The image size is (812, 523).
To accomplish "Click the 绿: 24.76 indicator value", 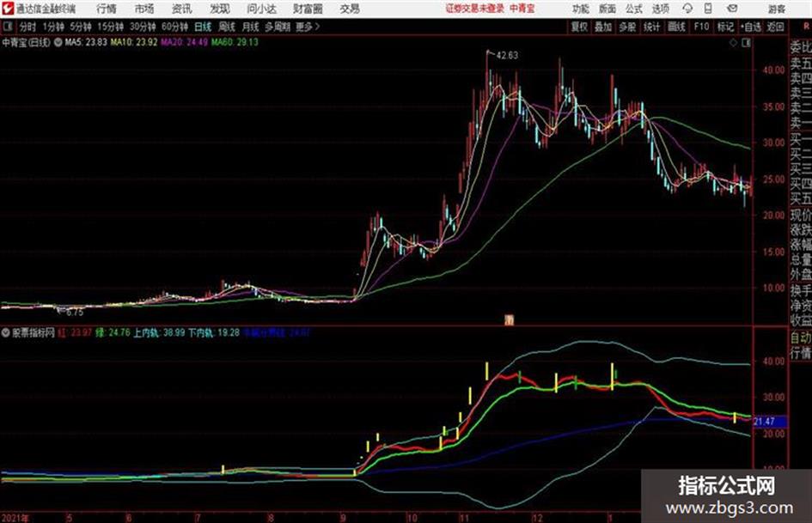I will coord(113,333).
